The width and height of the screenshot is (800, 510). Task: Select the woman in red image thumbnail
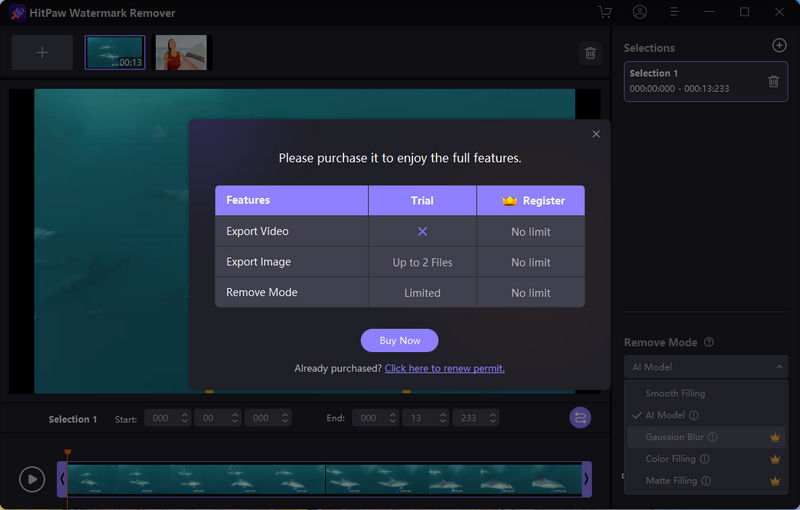coord(181,53)
